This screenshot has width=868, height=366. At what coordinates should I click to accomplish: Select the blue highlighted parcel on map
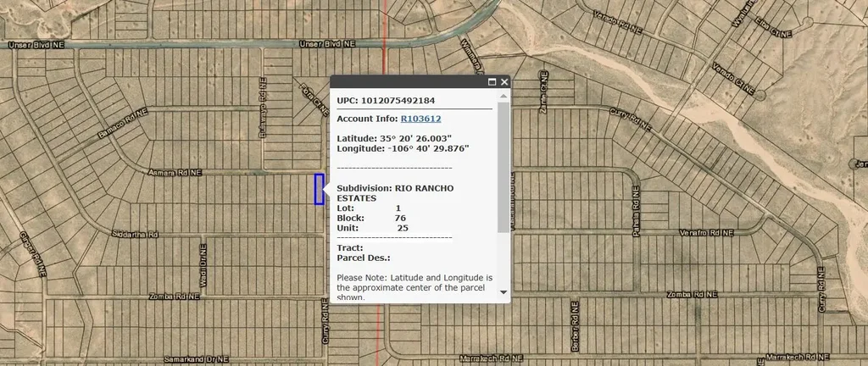click(x=319, y=189)
